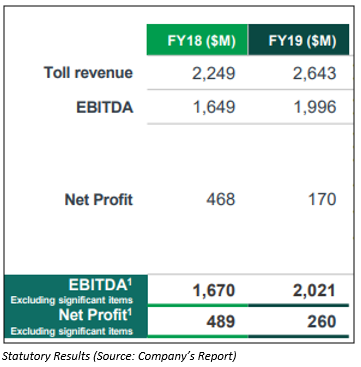
Task: Click FY19 toll revenue value 2,643
Action: point(314,73)
